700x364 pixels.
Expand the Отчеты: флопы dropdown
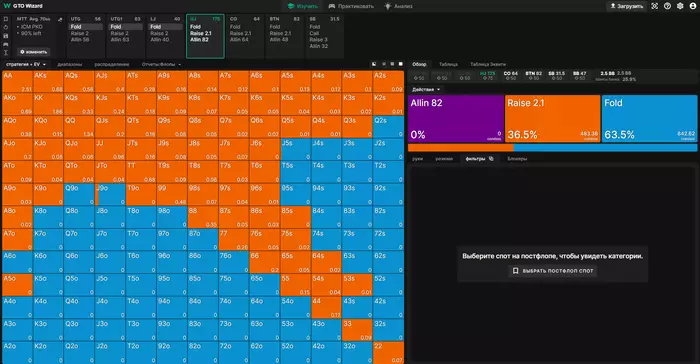(x=162, y=64)
